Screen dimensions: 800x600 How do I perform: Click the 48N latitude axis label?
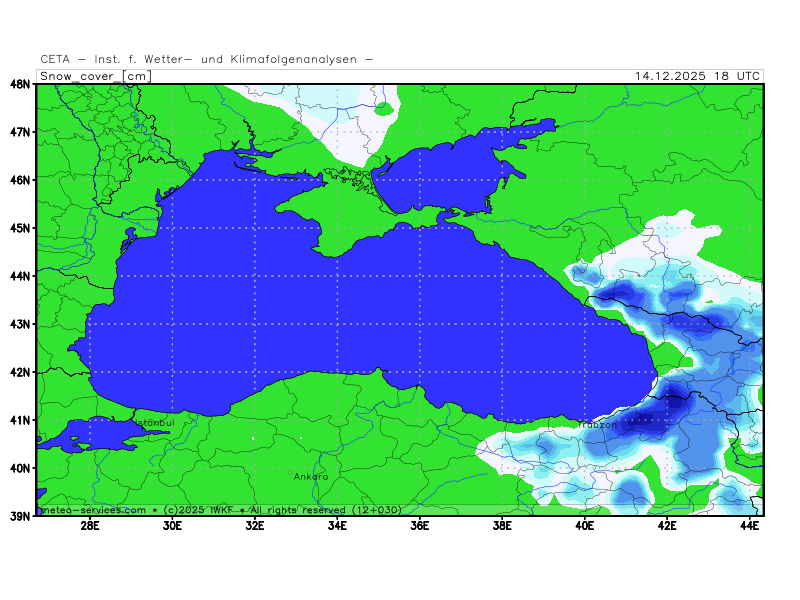coord(20,84)
